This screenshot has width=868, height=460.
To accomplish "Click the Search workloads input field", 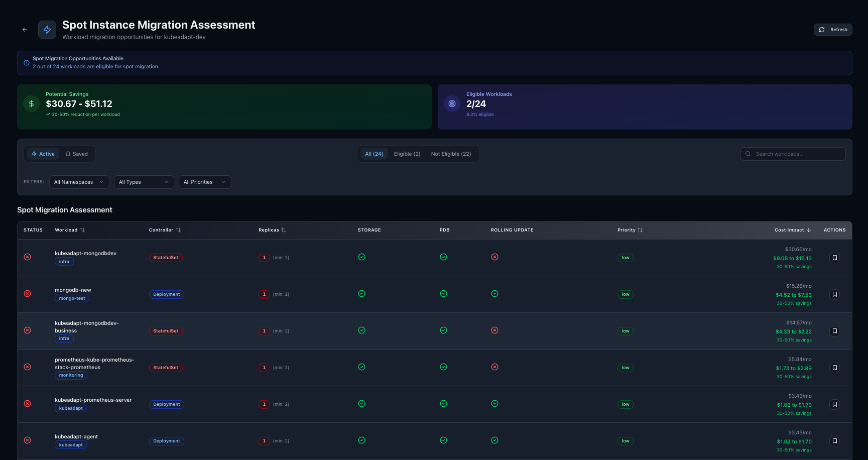I will [793, 154].
